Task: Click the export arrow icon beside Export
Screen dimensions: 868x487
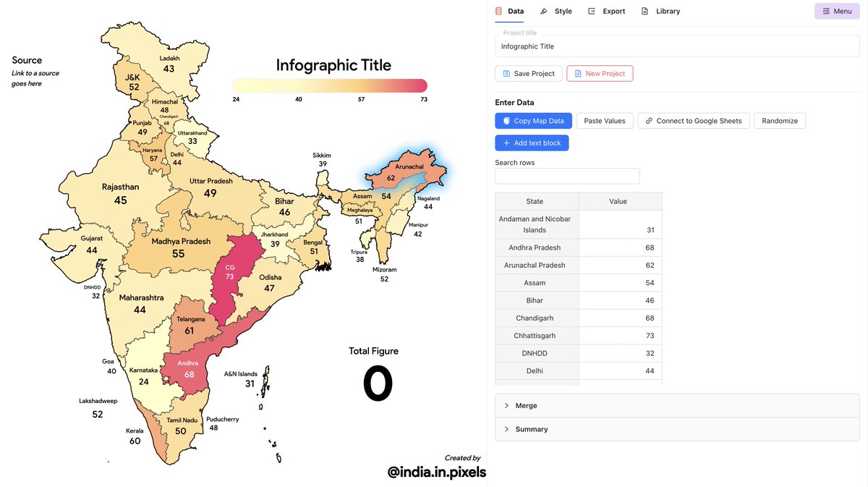Action: (591, 10)
